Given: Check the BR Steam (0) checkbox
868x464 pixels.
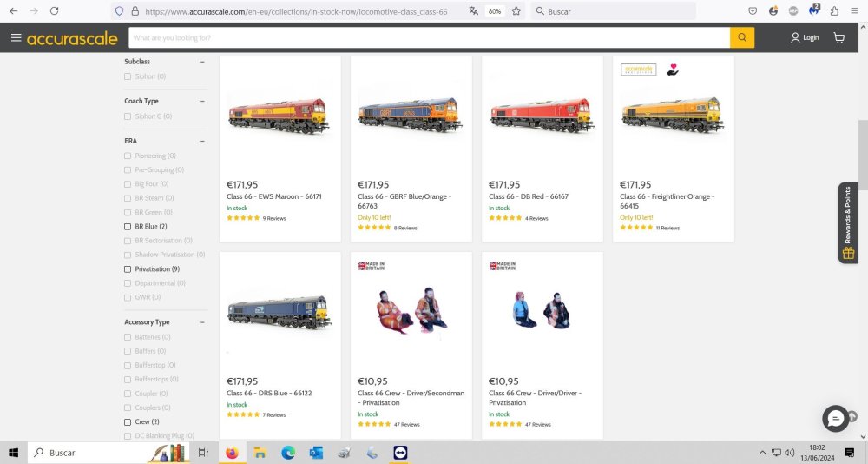Looking at the screenshot, I should pyautogui.click(x=128, y=198).
